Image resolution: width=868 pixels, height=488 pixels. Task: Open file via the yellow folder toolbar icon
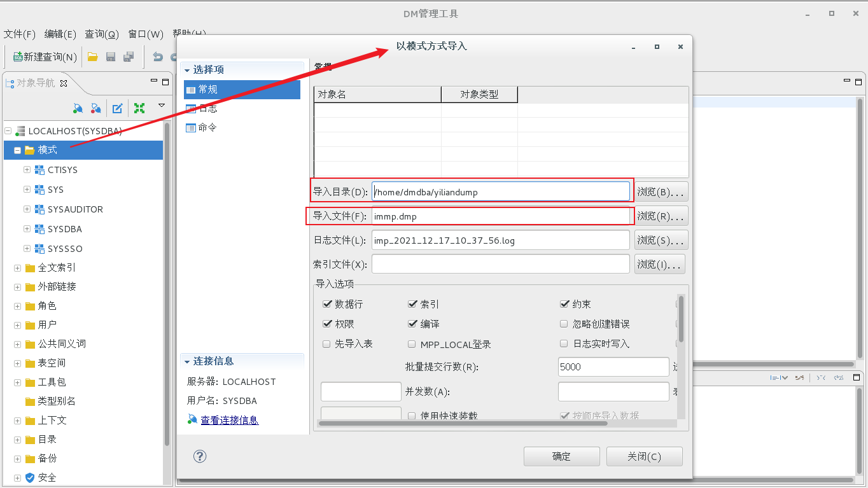pos(92,57)
